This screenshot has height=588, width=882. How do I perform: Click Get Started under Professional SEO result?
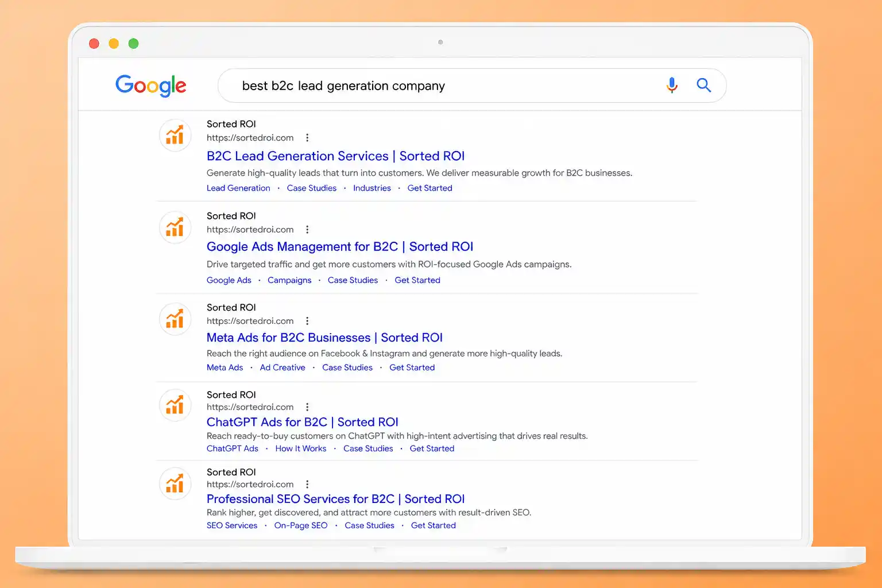click(x=434, y=525)
